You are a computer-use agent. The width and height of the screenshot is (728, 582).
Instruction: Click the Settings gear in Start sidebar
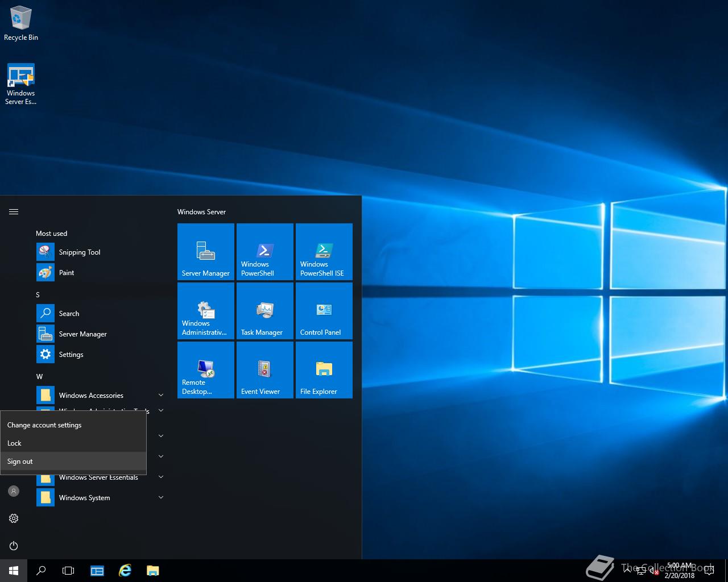tap(14, 518)
